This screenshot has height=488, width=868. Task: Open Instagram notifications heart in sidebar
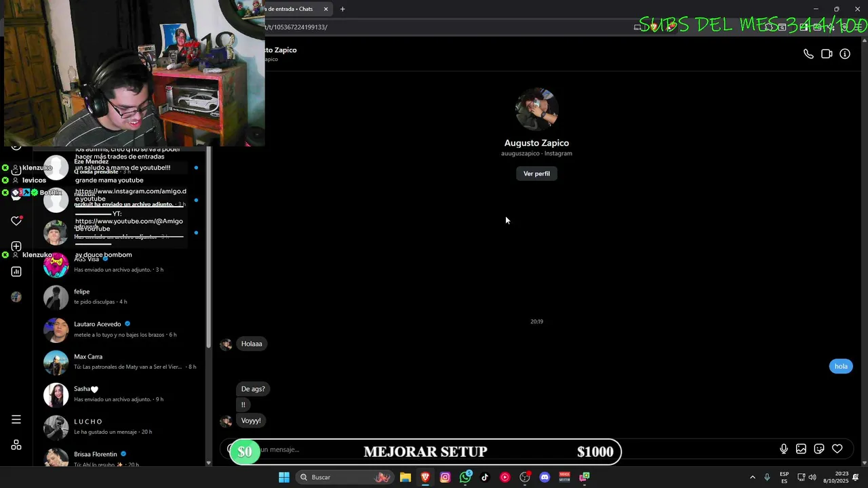16,221
